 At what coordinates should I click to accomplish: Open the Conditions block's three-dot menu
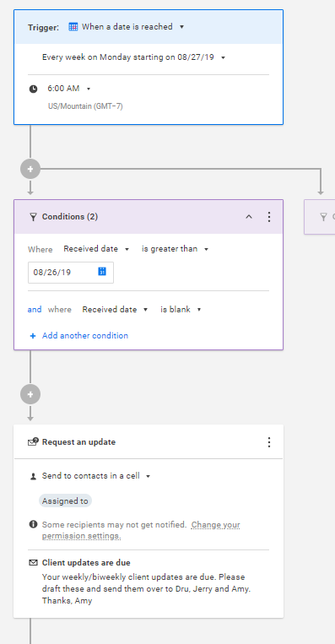(269, 217)
